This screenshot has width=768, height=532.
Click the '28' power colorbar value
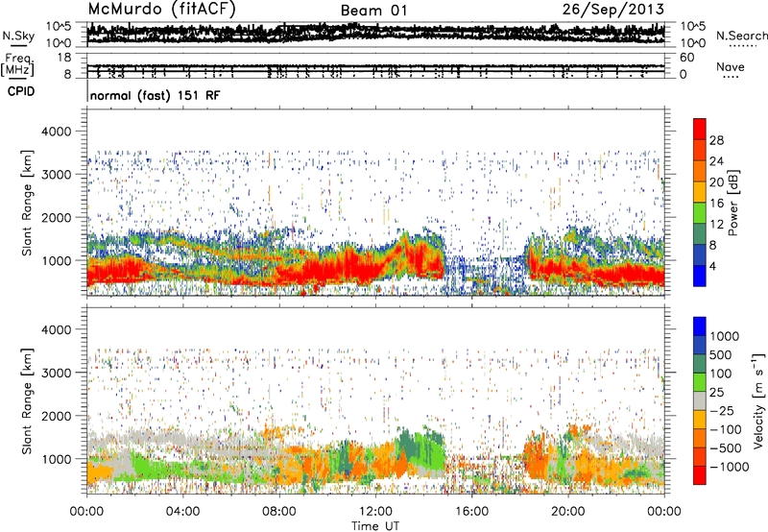pos(716,140)
